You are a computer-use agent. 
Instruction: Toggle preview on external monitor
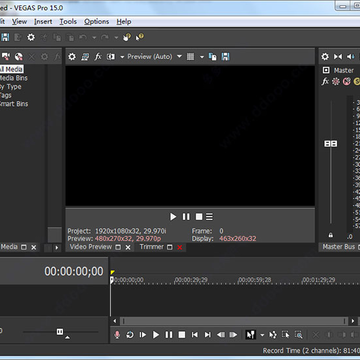pyautogui.click(x=85, y=57)
